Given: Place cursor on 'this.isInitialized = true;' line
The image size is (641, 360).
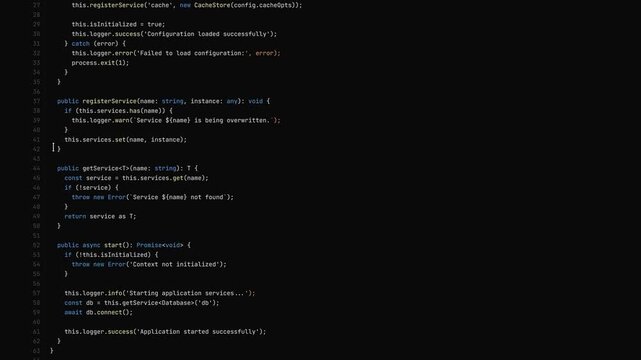Looking at the screenshot, I should (118, 25).
